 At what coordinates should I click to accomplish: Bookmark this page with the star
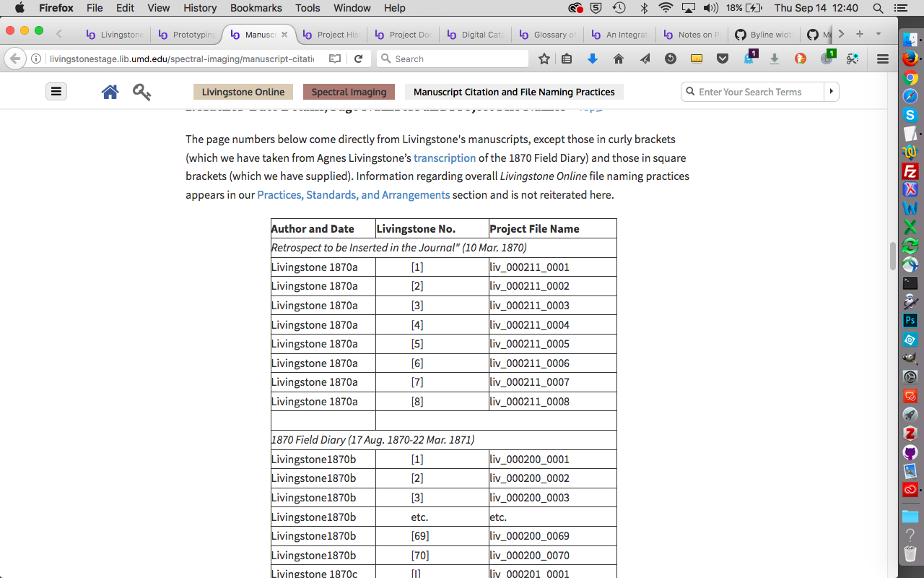[x=544, y=59]
